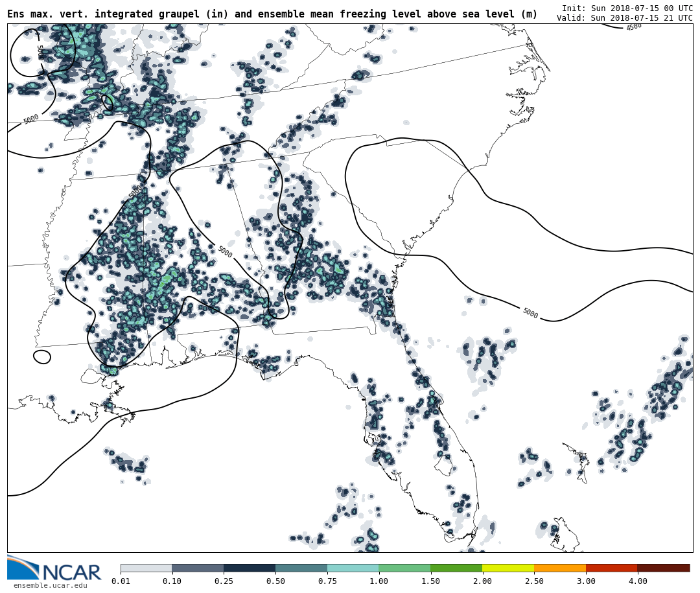Click the 4.00 tick label on colorbar

[x=637, y=581]
